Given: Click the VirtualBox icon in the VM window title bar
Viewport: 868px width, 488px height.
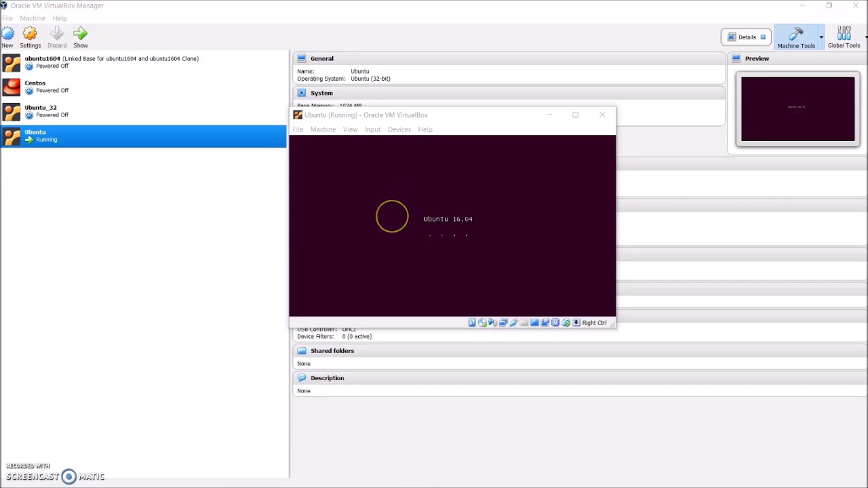Looking at the screenshot, I should click(298, 115).
